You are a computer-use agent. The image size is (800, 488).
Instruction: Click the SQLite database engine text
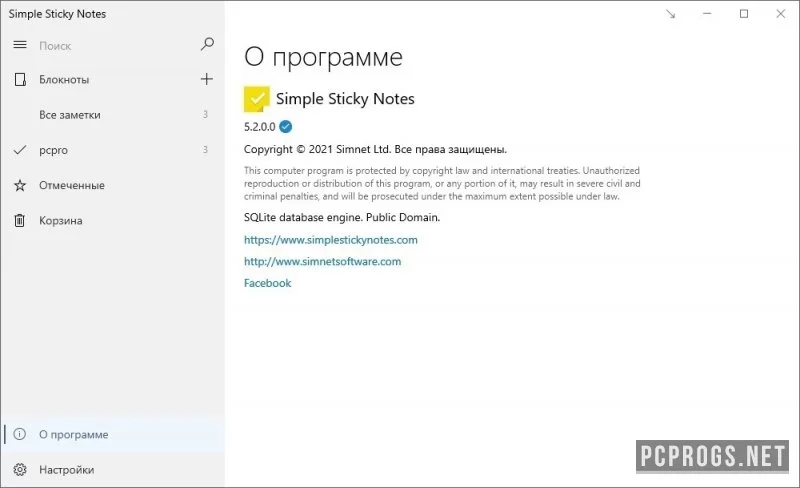pyautogui.click(x=342, y=217)
